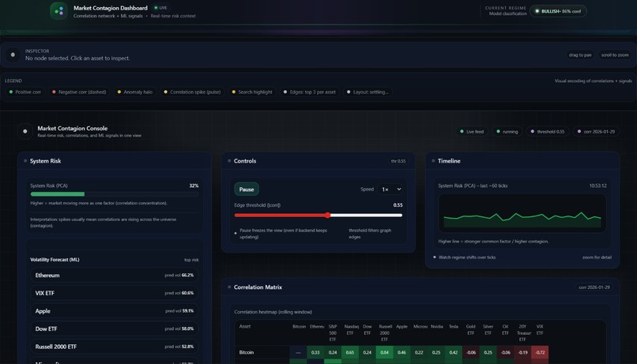
Task: Click the System Risk timeline chart
Action: point(522,212)
